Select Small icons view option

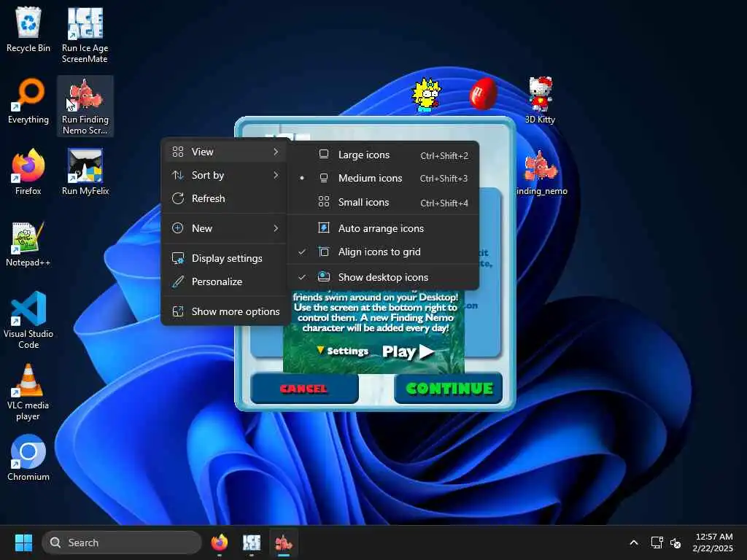(x=383, y=203)
